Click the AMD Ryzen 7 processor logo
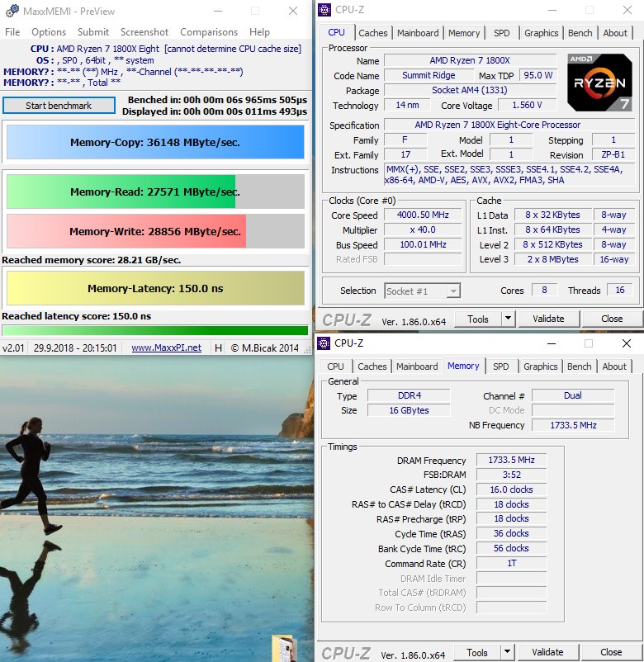Screen dimensions: 644x662 [x=599, y=83]
